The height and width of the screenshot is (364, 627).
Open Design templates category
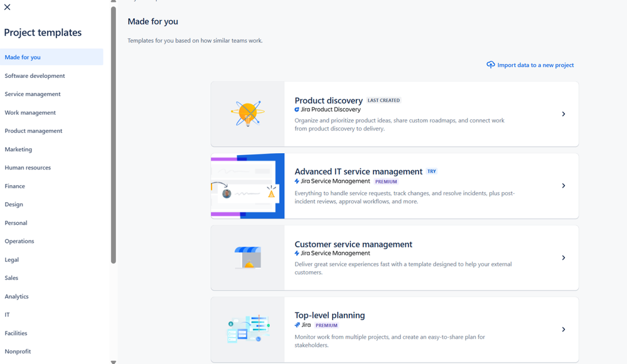14,205
